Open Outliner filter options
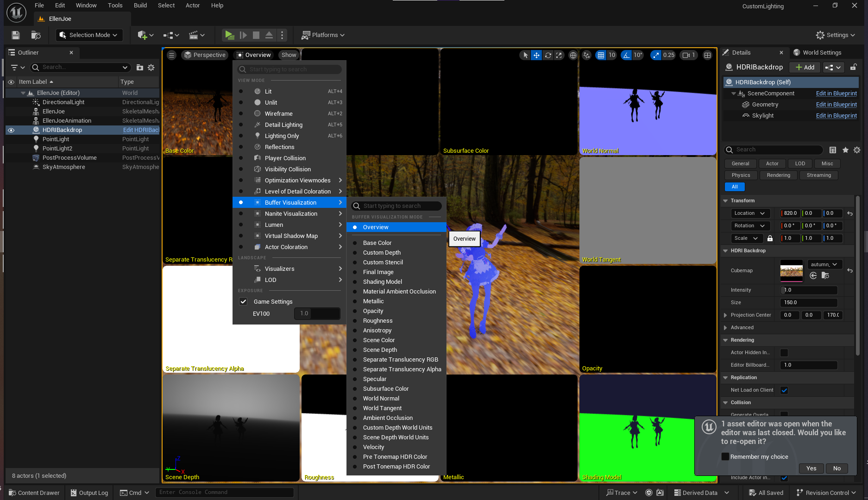 17,68
